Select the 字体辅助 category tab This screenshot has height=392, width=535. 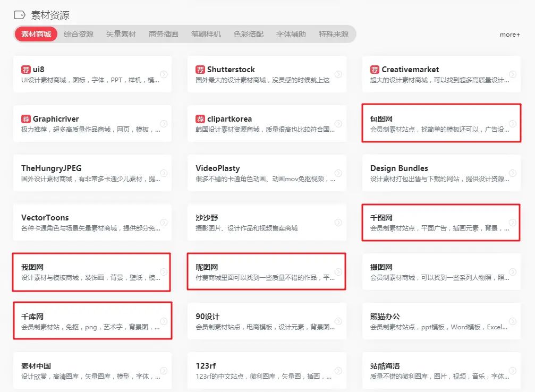click(x=291, y=33)
